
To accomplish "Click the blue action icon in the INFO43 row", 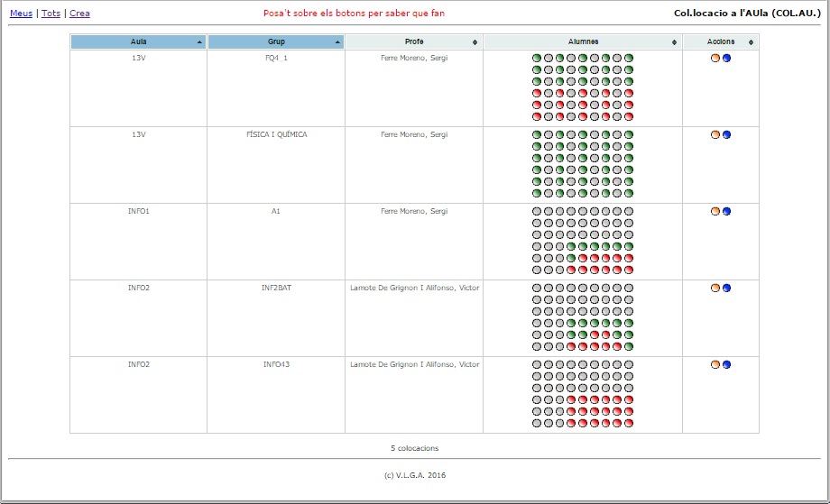I will coord(727,365).
